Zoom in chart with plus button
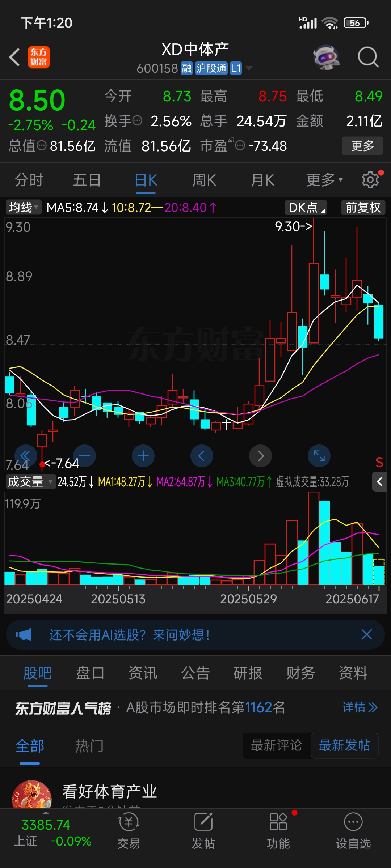 click(143, 456)
